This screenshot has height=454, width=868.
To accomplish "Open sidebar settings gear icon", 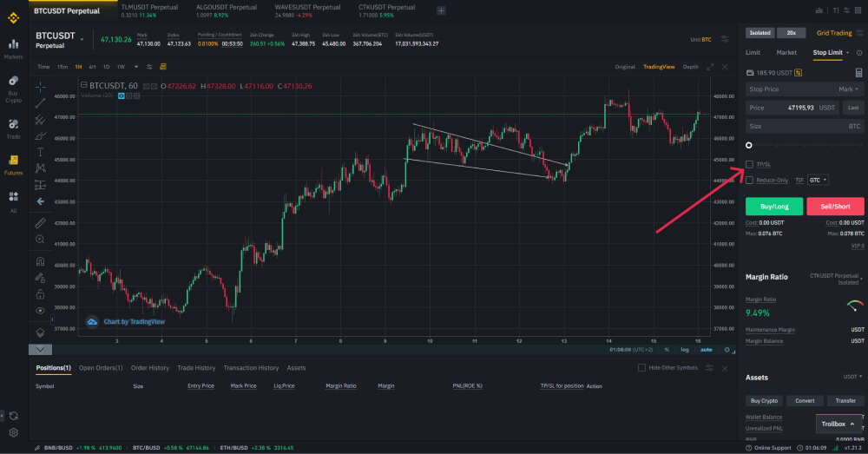I will 13,432.
